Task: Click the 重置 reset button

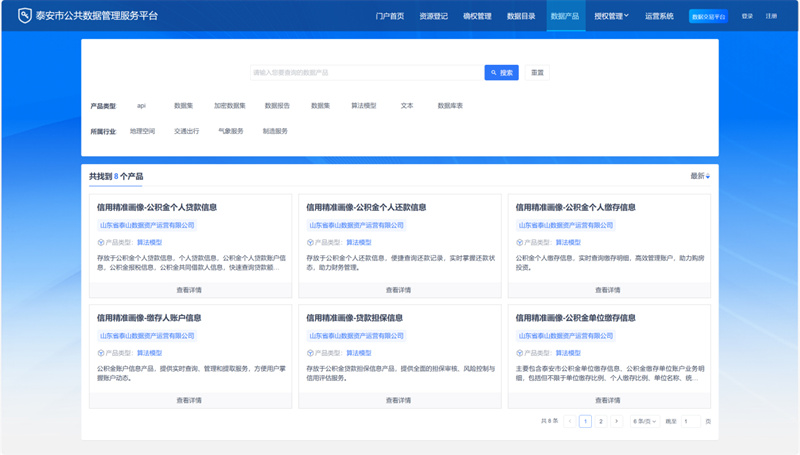Action: [537, 73]
